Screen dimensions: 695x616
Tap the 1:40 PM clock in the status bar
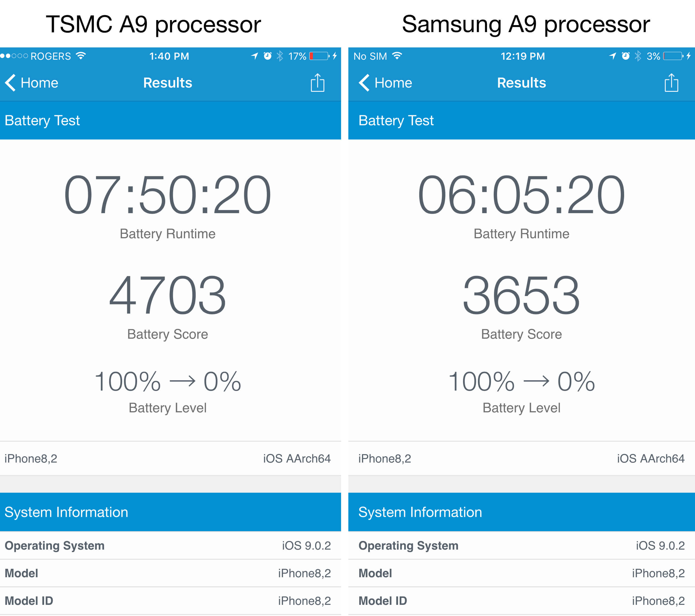[x=169, y=56]
